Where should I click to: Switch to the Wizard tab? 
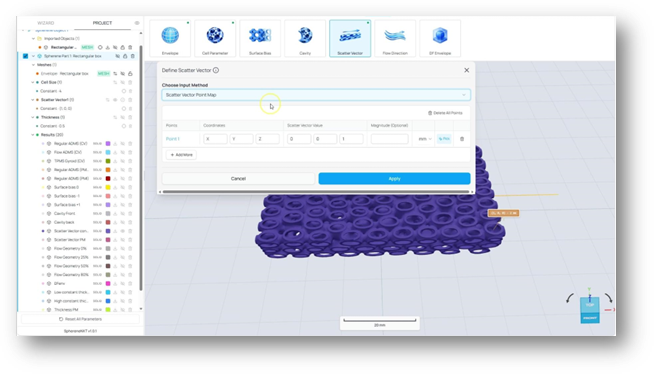pyautogui.click(x=45, y=23)
